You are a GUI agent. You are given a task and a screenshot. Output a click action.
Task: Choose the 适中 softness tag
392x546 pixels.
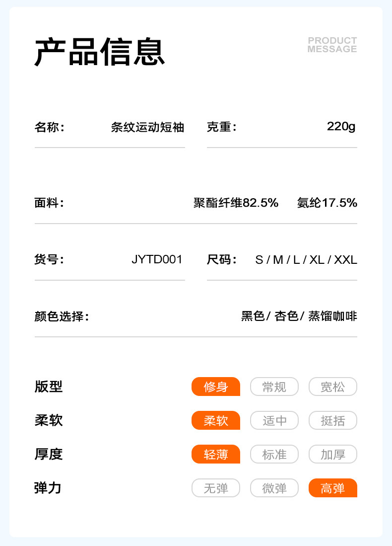point(274,420)
